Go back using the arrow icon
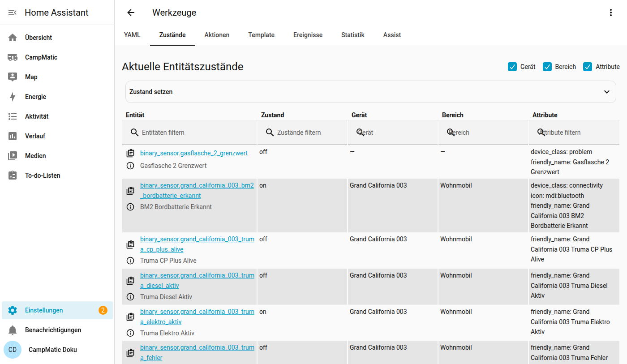 [x=131, y=13]
